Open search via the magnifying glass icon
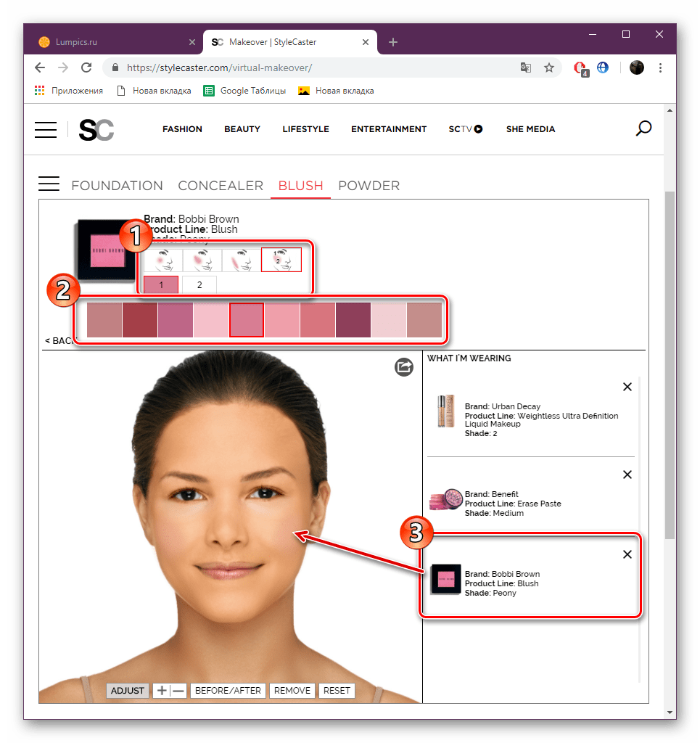 (643, 128)
